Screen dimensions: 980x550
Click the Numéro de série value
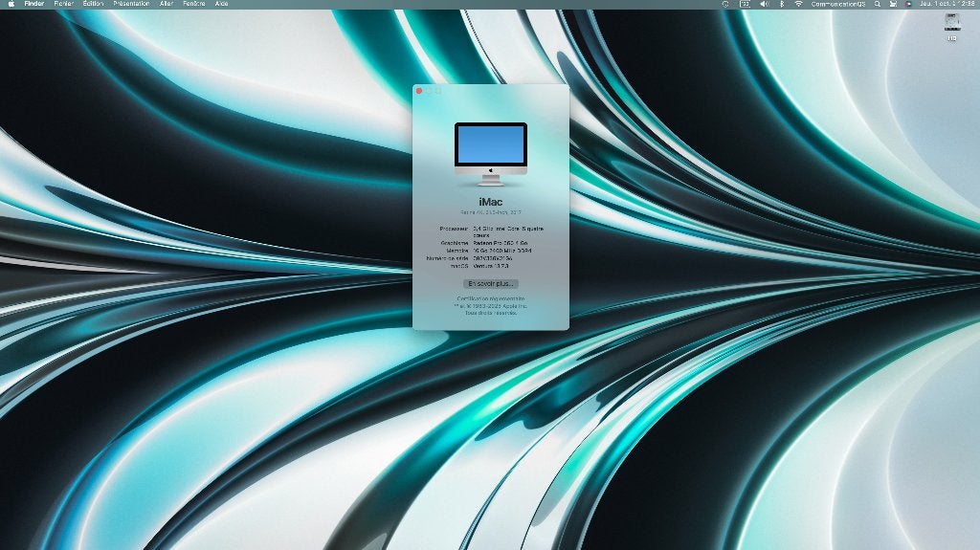(x=493, y=258)
